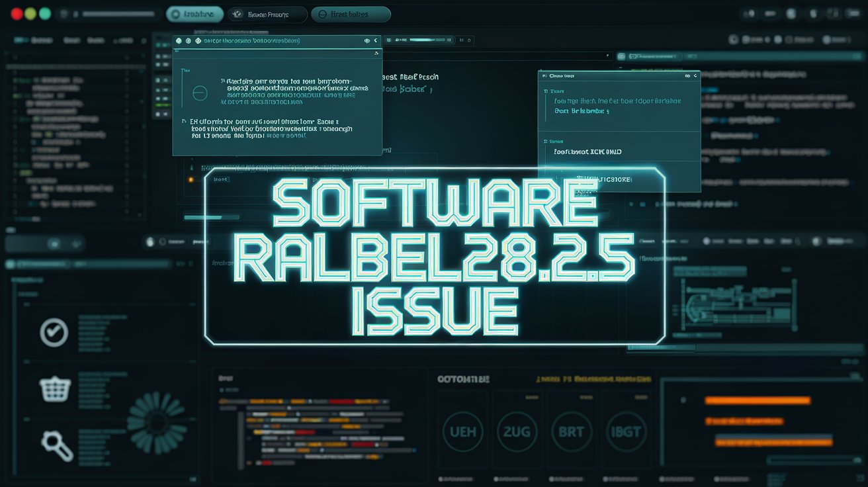This screenshot has height=487, width=868.
Task: Click the green window maximize button
Action: (45, 13)
